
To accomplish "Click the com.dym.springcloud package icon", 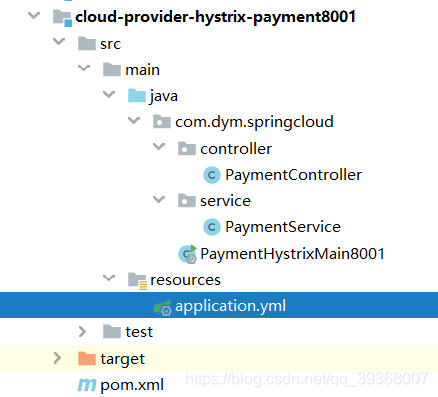I will [x=162, y=122].
